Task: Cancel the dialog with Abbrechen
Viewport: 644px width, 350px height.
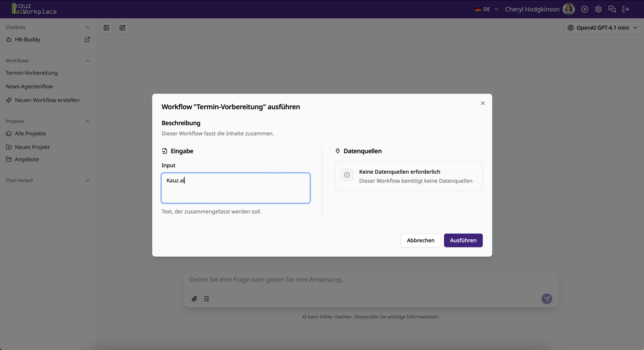Action: coord(420,240)
